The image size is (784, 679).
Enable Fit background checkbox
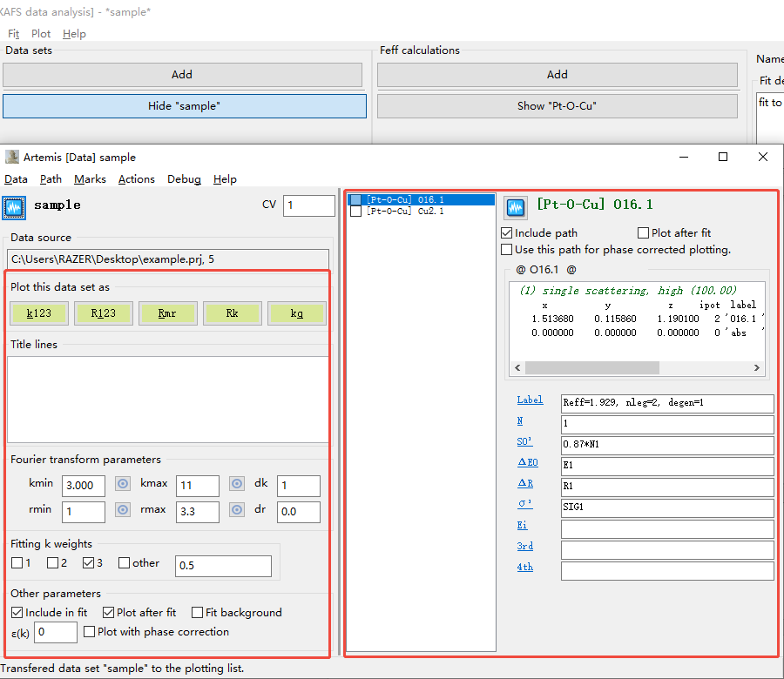coord(198,613)
